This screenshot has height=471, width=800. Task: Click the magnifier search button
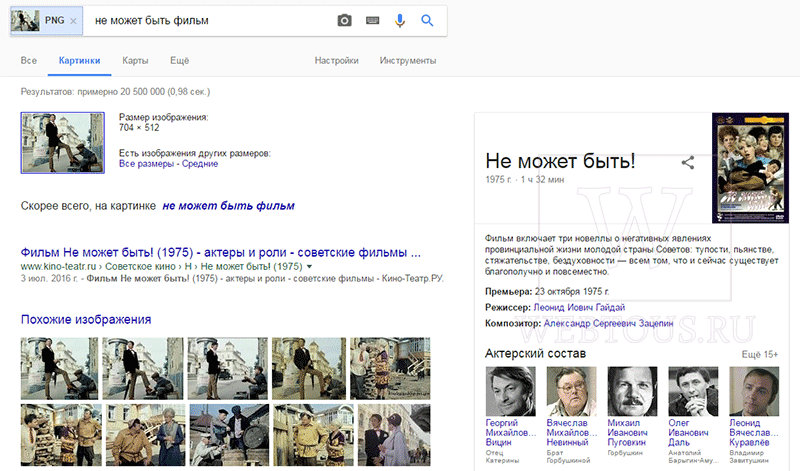[x=427, y=20]
